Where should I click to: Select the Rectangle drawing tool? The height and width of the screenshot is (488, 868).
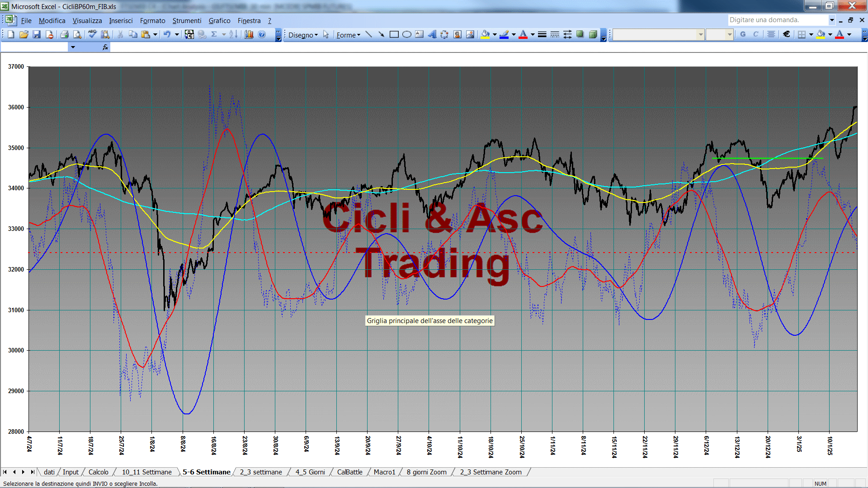click(394, 35)
